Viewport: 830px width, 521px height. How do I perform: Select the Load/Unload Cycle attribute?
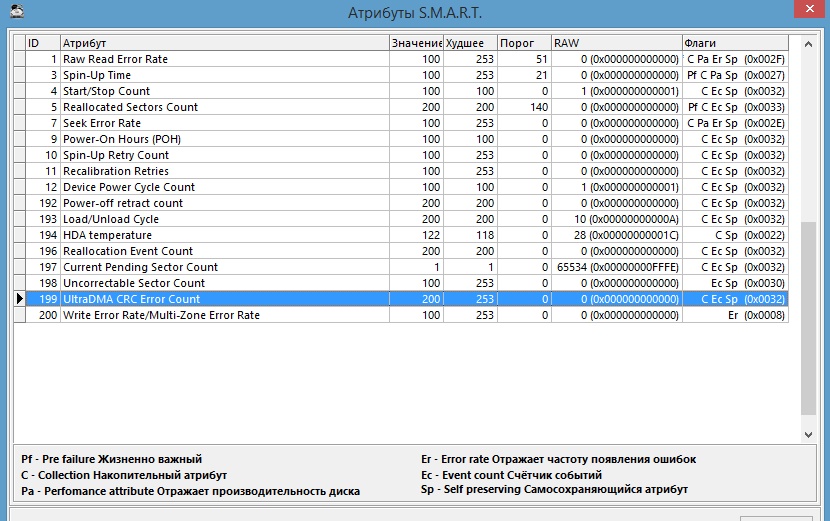click(401, 219)
